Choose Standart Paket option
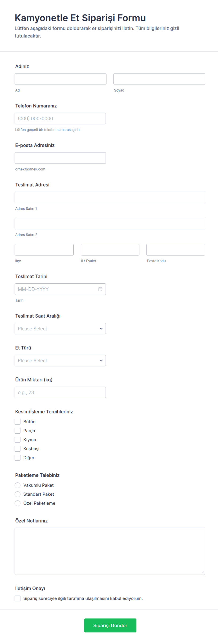Viewport: 218px width, 644px height. 18,494
